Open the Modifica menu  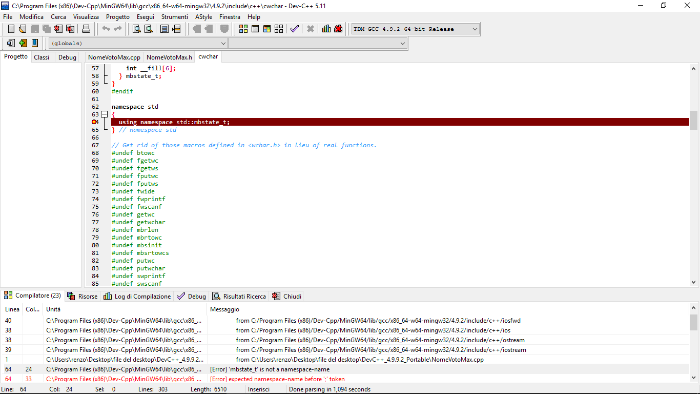coord(31,17)
